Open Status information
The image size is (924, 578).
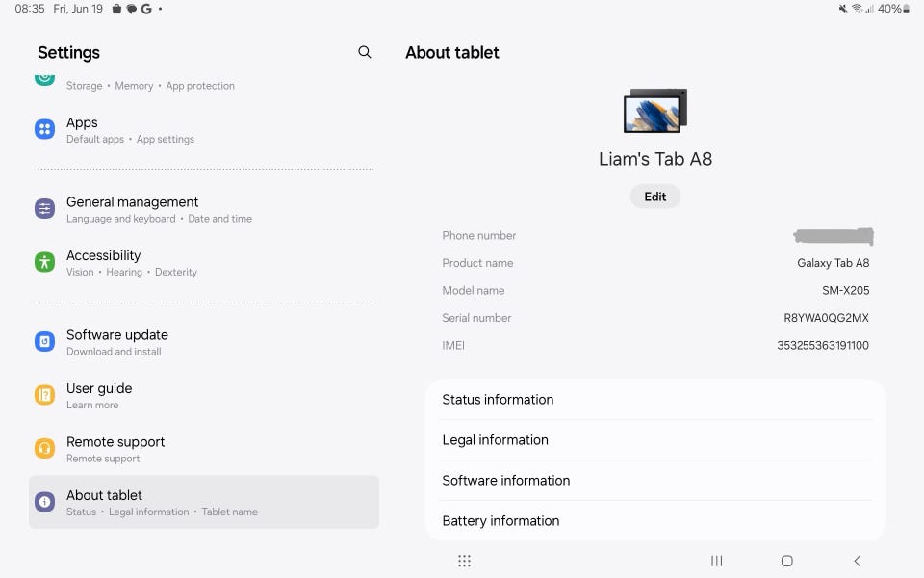(655, 399)
